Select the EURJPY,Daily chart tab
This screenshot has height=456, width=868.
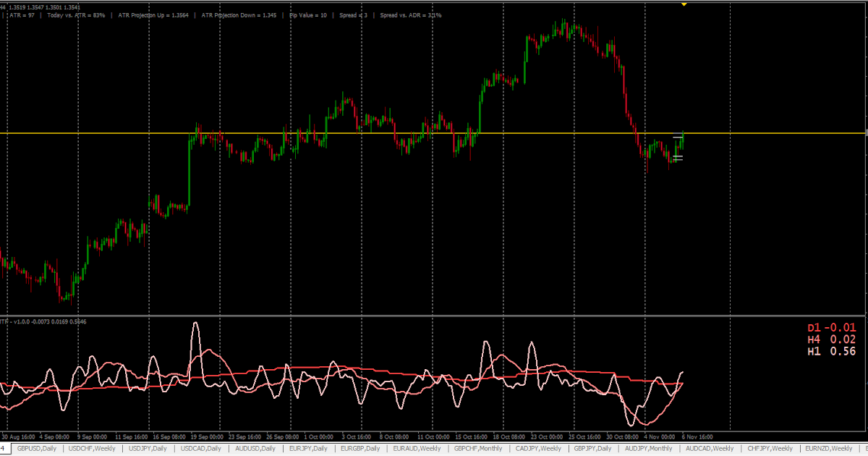(307, 449)
